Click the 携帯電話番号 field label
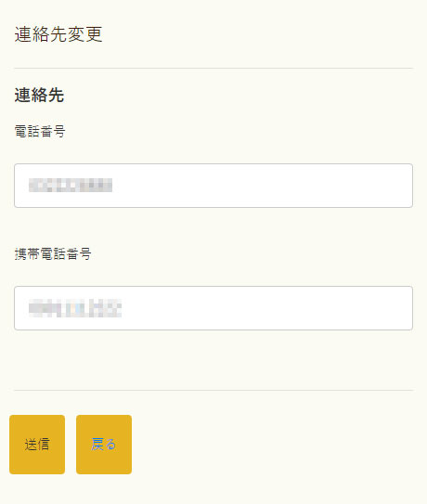Screen dimensions: 427x504 point(53,254)
